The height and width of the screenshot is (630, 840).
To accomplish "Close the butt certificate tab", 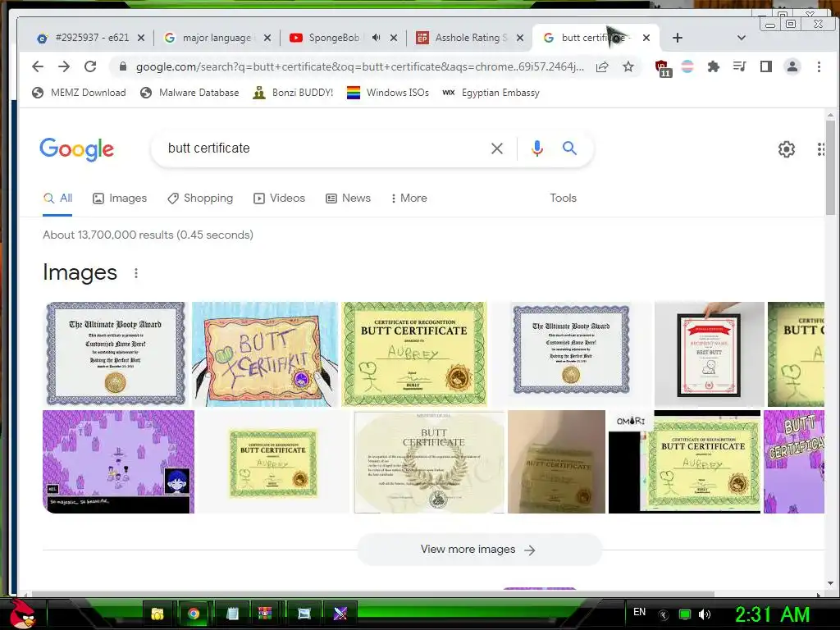I will coord(646,38).
